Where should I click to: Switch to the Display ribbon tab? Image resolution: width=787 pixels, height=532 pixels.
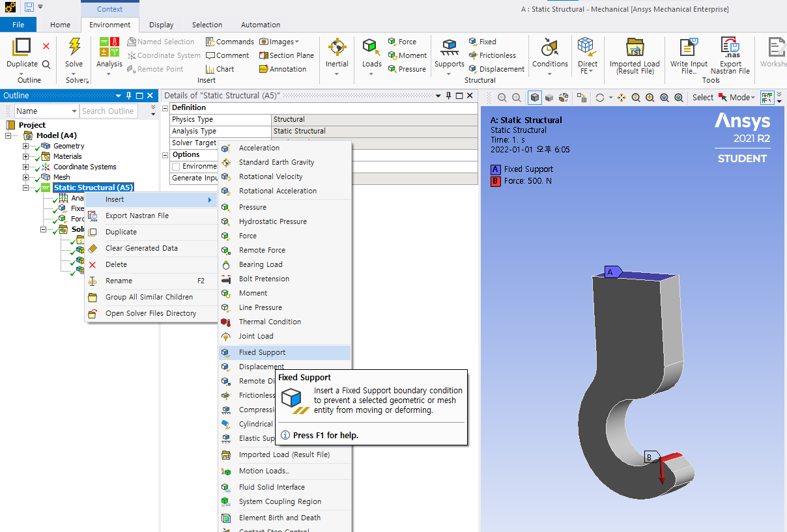[161, 25]
